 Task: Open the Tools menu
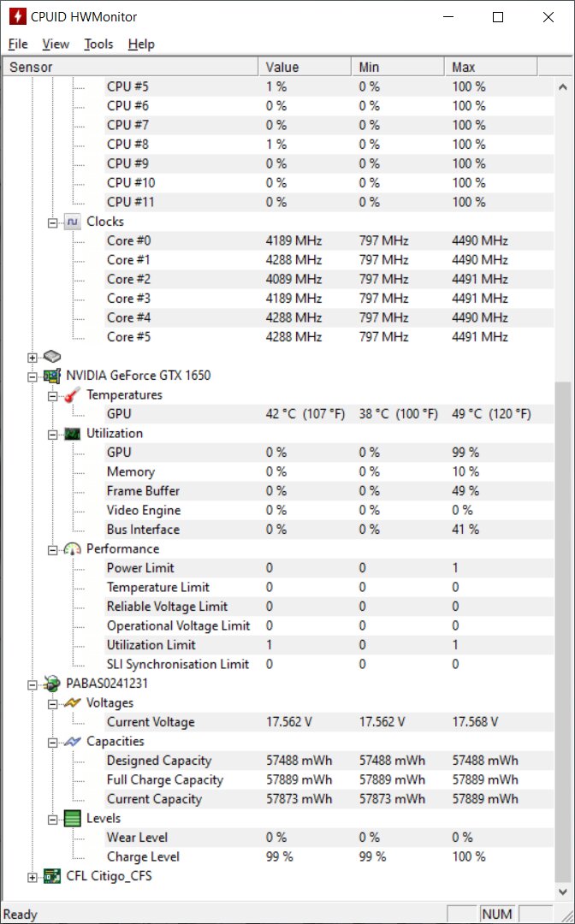point(98,44)
